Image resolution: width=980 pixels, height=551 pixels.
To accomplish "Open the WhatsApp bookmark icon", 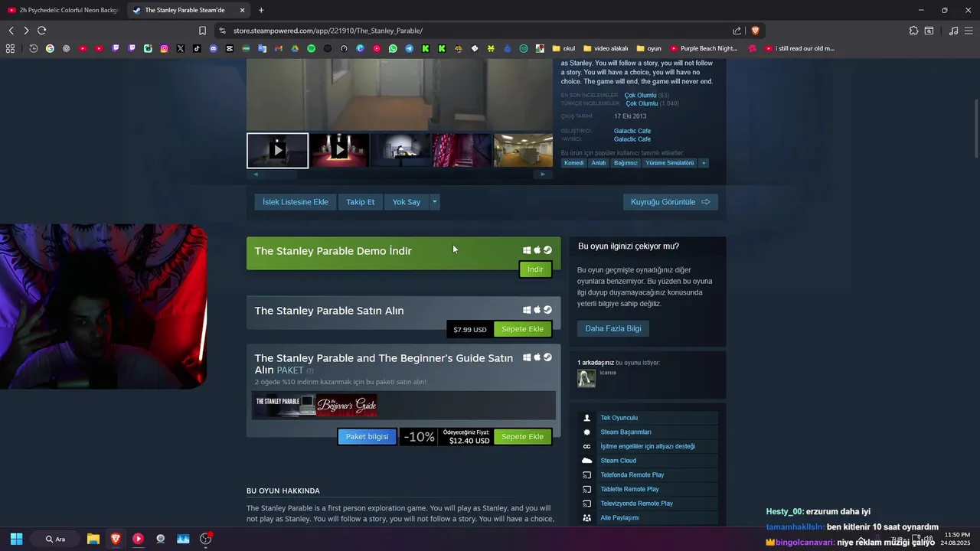I will [x=393, y=48].
